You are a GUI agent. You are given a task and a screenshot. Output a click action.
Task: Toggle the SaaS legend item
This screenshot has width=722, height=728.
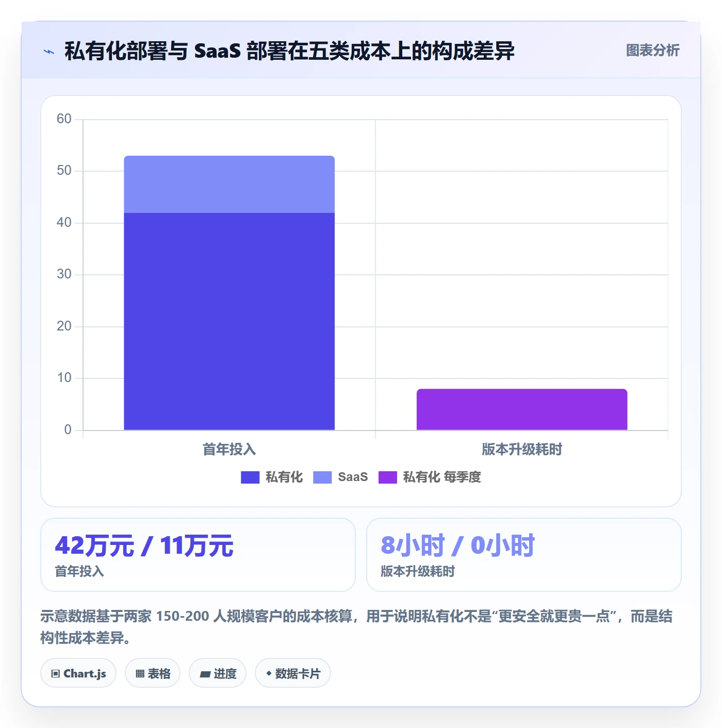(340, 477)
